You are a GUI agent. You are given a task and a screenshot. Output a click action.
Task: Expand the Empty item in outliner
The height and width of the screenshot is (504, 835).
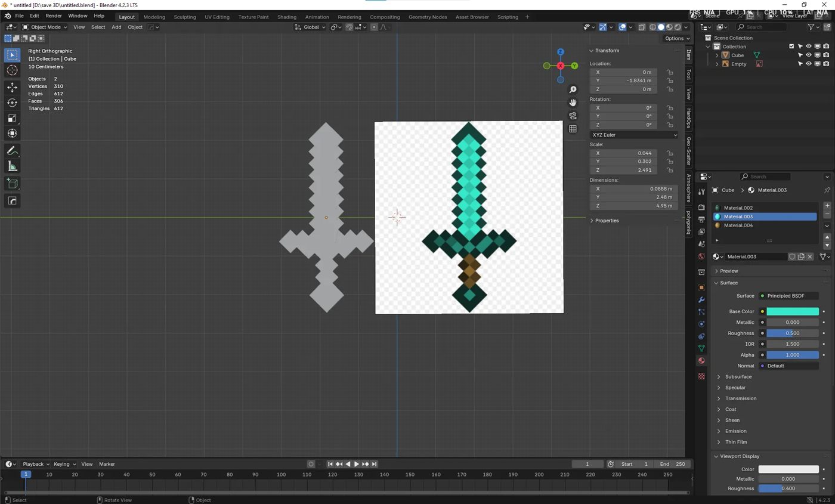pos(717,64)
